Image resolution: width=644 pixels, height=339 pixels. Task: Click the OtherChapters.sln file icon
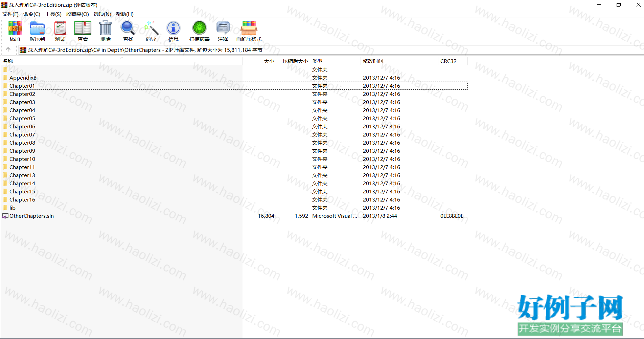[5, 216]
